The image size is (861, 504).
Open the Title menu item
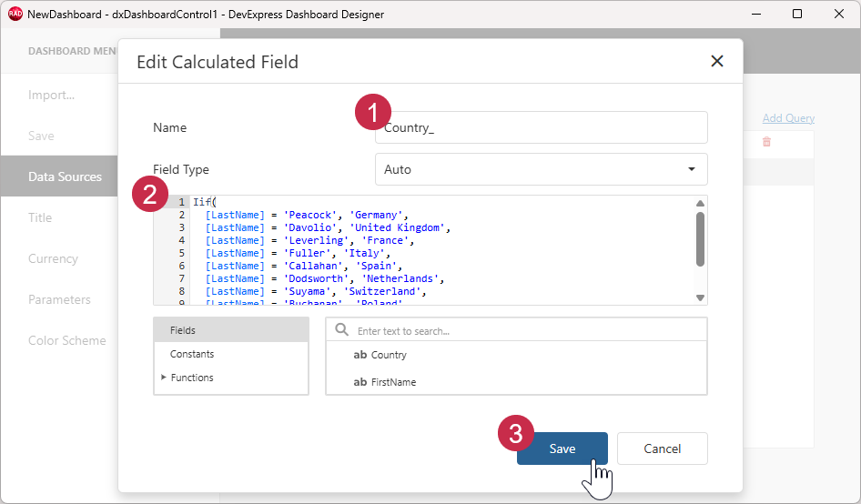click(40, 217)
